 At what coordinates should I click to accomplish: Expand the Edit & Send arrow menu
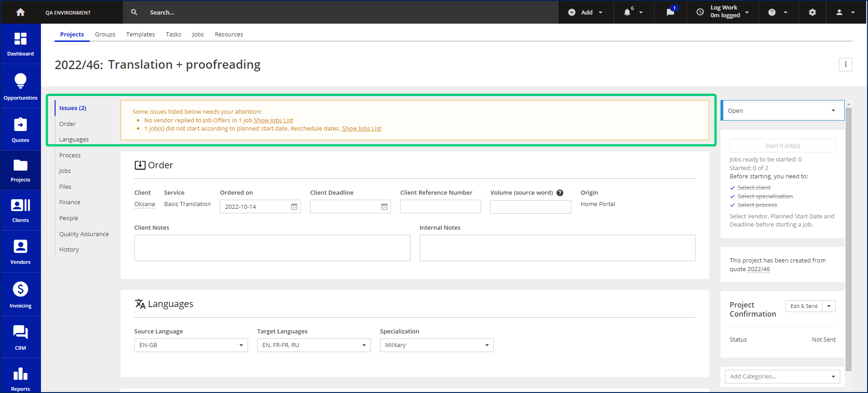click(829, 306)
